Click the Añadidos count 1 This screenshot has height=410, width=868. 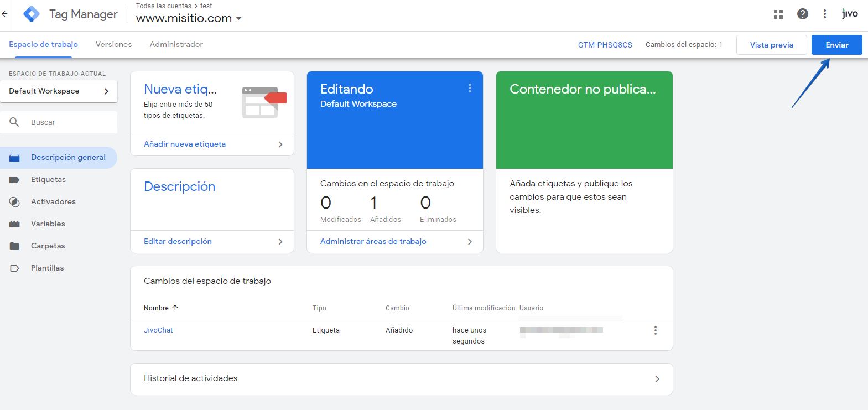374,203
